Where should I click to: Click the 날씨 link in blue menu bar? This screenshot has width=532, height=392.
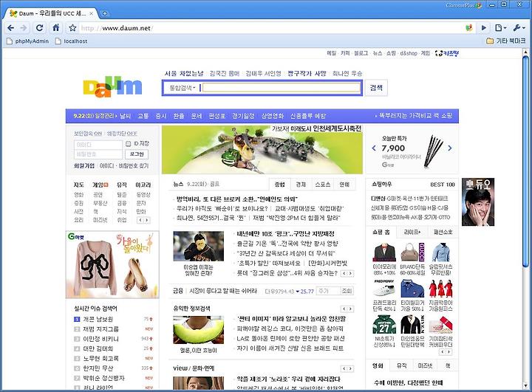[125, 116]
